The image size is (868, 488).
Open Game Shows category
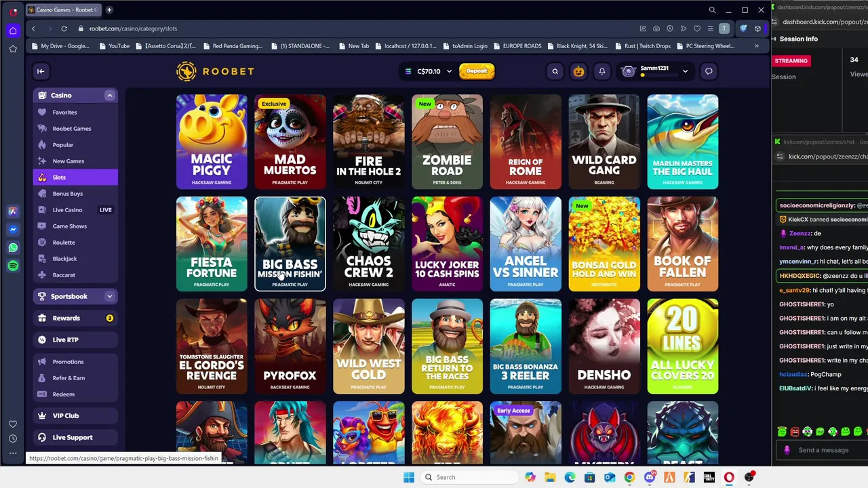pos(75,226)
